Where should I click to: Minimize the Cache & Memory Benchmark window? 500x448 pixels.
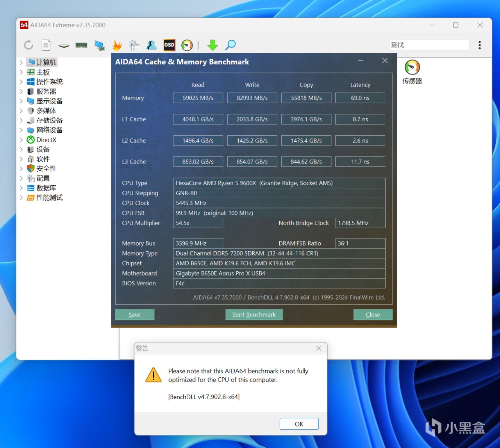coord(361,61)
